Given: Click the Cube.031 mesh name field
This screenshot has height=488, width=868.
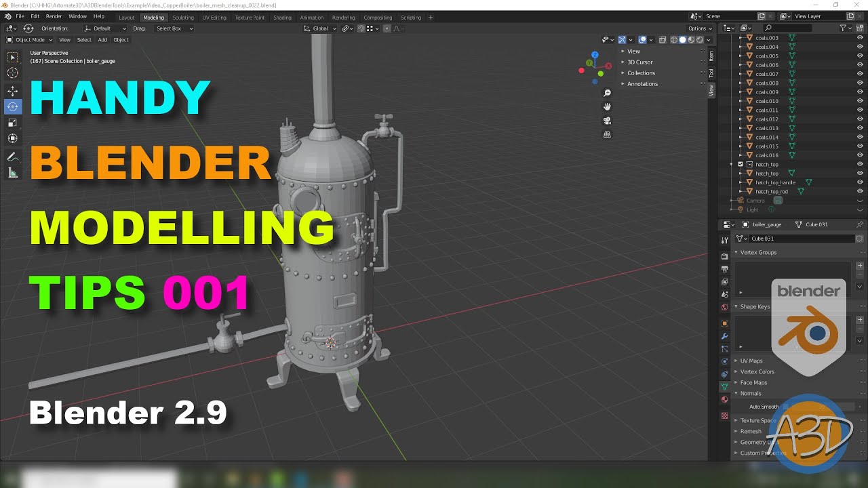Looking at the screenshot, I should coord(800,239).
